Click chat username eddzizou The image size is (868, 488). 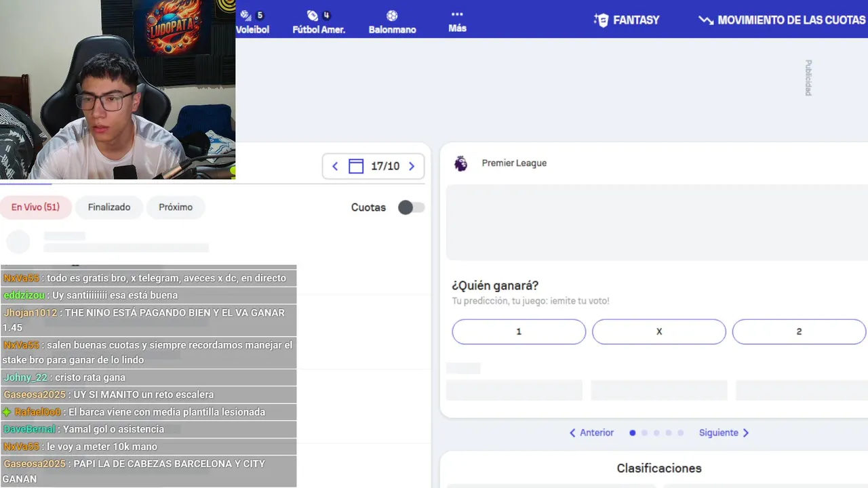tap(24, 295)
